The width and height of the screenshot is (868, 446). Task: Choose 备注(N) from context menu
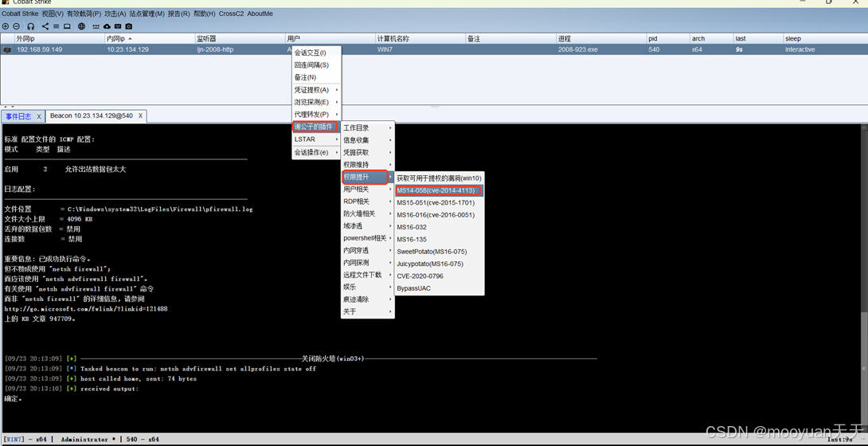pos(317,77)
